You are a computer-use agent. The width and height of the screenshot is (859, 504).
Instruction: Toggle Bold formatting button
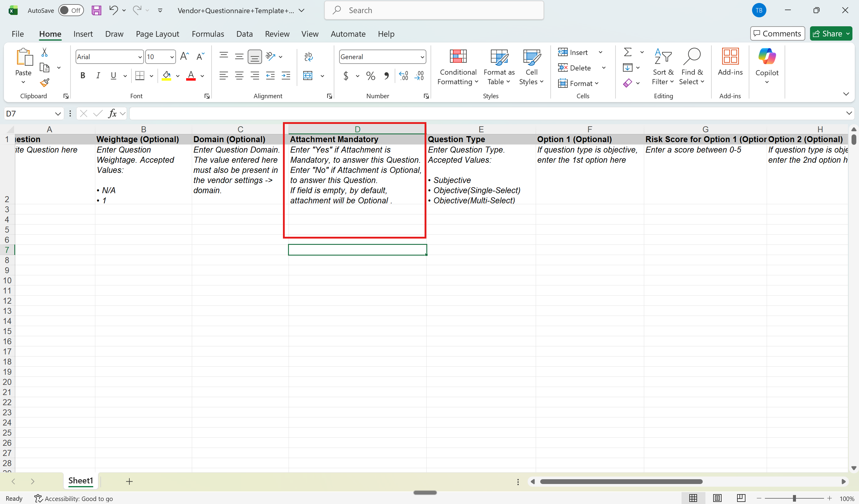(x=82, y=76)
